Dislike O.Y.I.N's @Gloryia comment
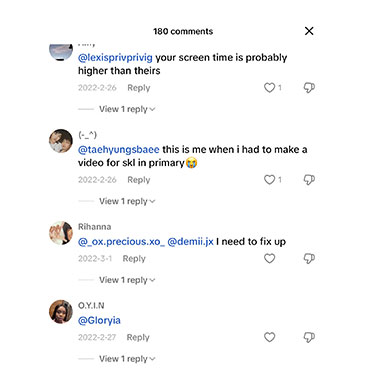 tap(309, 337)
